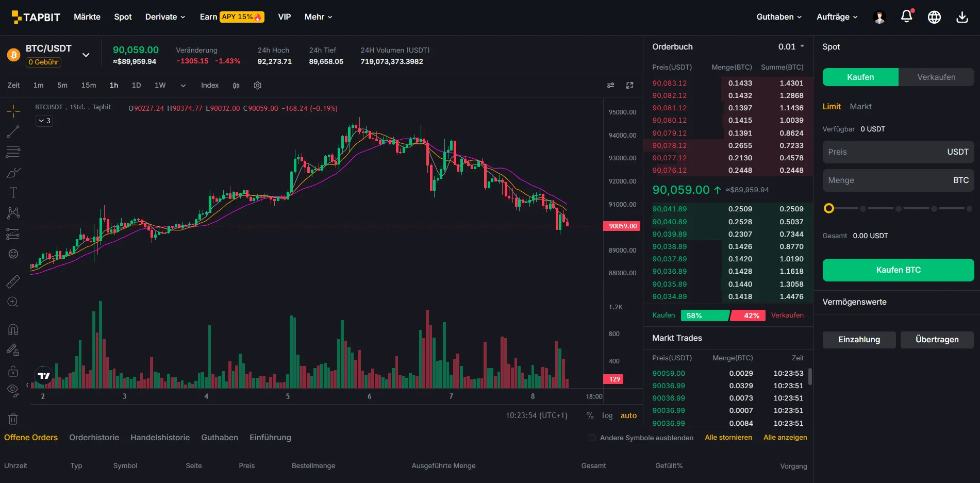
Task: Select the 15m timeframe
Action: click(89, 86)
